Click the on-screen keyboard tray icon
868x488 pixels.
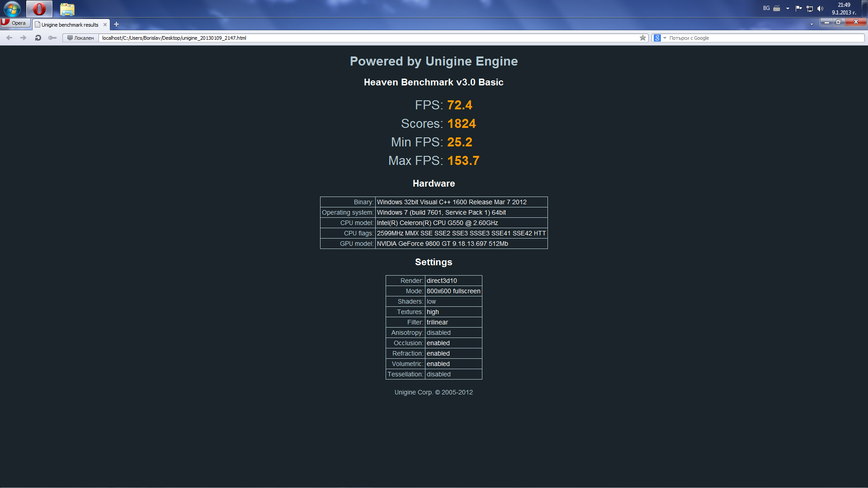(777, 8)
